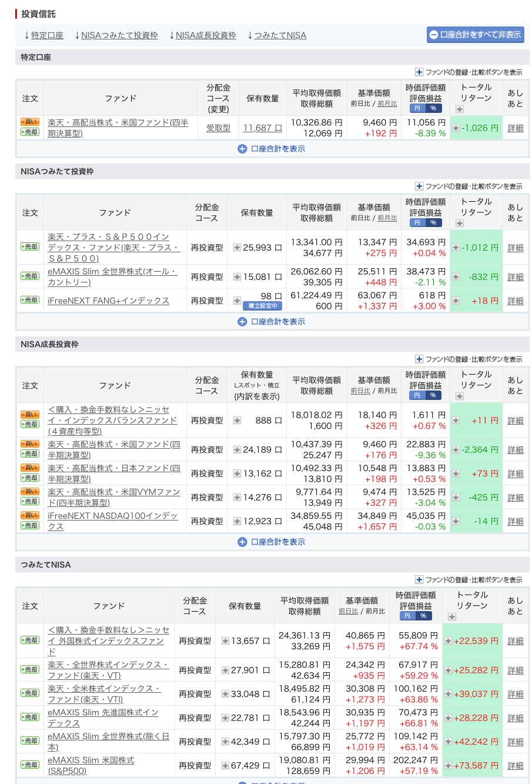The height and width of the screenshot is (784, 532).
Task: Click 受取型 distribution course link
Action: tap(218, 128)
